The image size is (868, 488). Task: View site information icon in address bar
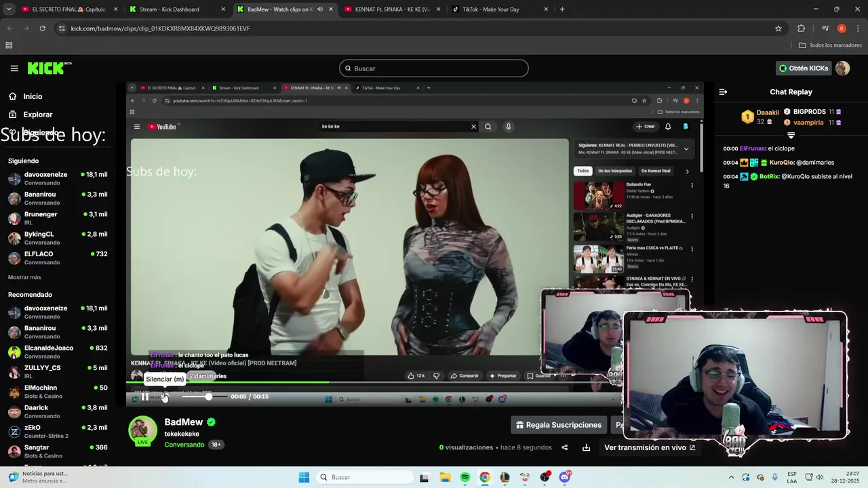point(62,28)
